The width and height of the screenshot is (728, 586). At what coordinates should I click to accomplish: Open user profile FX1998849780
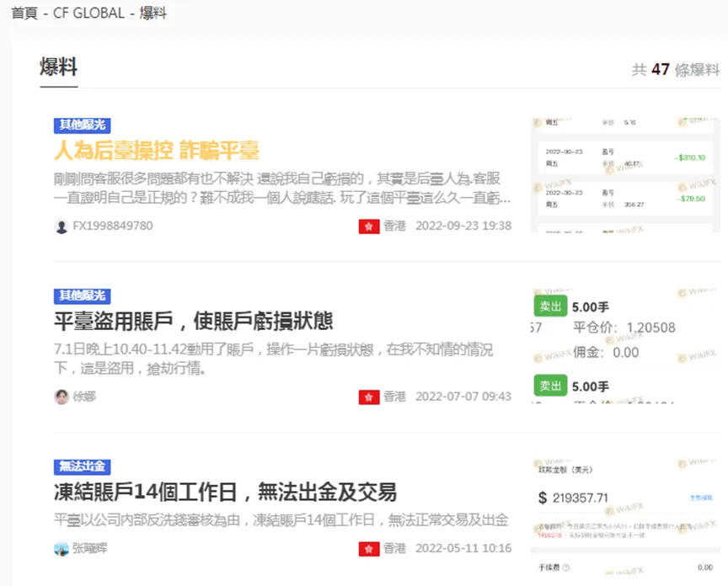point(113,226)
